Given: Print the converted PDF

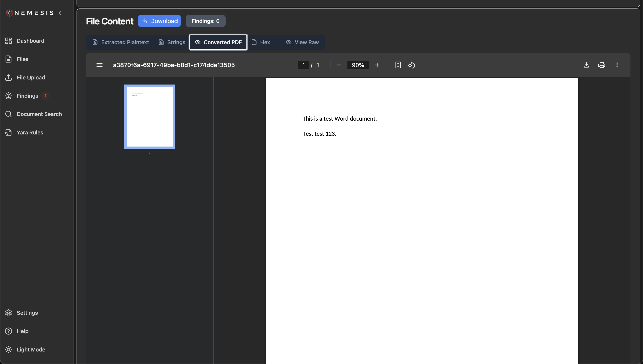Looking at the screenshot, I should click(x=602, y=65).
